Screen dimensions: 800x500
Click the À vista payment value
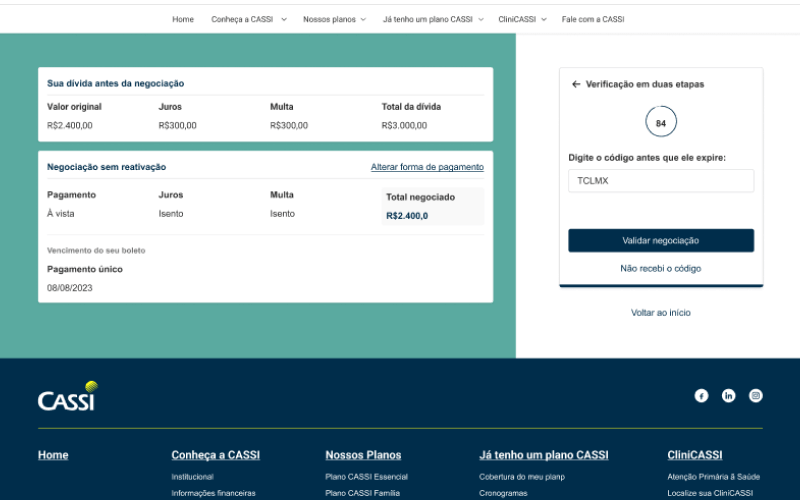tap(60, 214)
